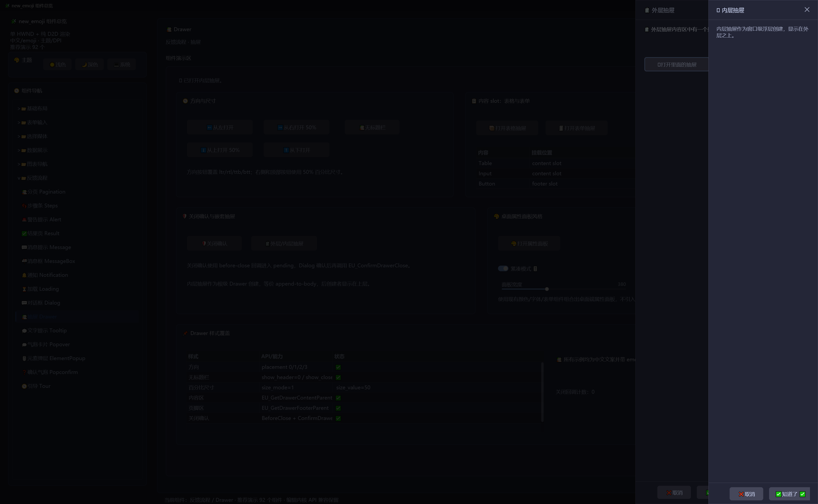Click the title bar new_emoji app icon

tap(7, 6)
